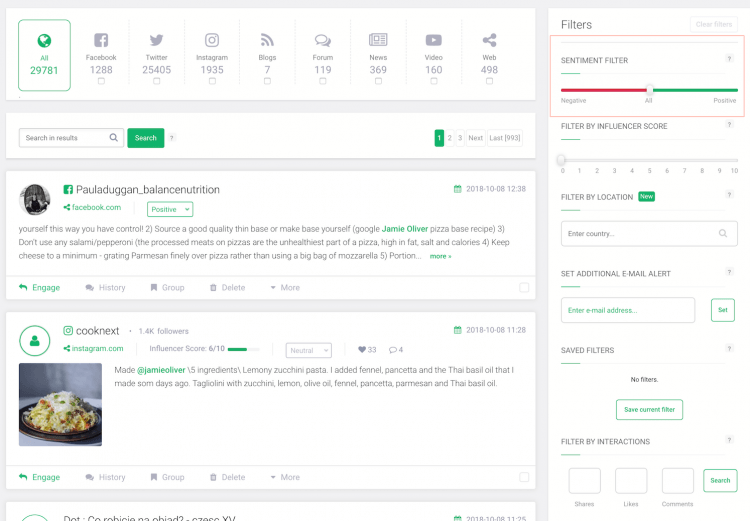Tick the News source checkbox
Image resolution: width=750 pixels, height=521 pixels.
pos(378,81)
